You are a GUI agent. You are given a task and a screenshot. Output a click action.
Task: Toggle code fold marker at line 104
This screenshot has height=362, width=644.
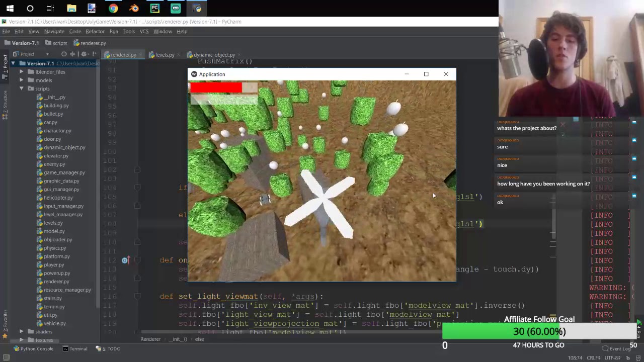click(x=137, y=188)
